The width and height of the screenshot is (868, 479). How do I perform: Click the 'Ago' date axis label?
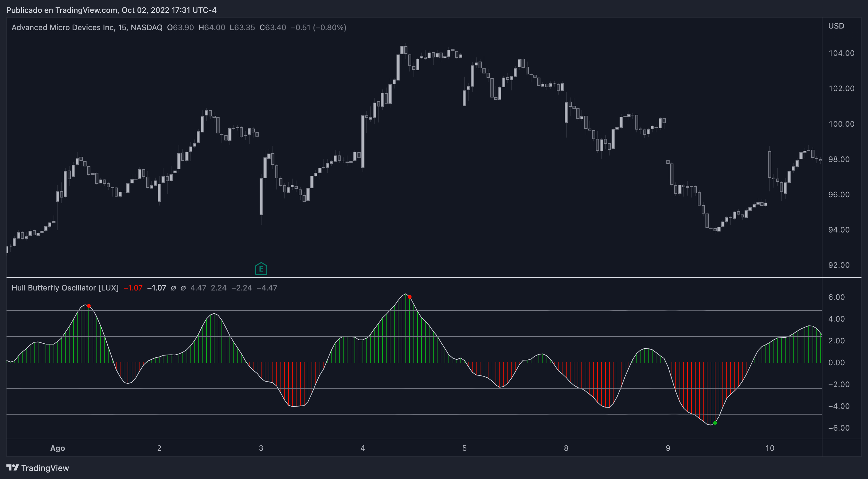(x=58, y=448)
